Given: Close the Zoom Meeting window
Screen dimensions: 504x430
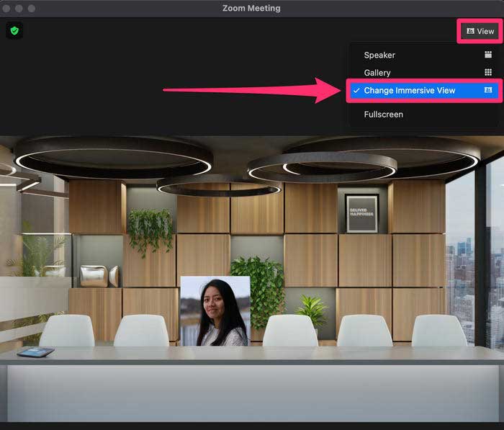Looking at the screenshot, I should [x=7, y=8].
